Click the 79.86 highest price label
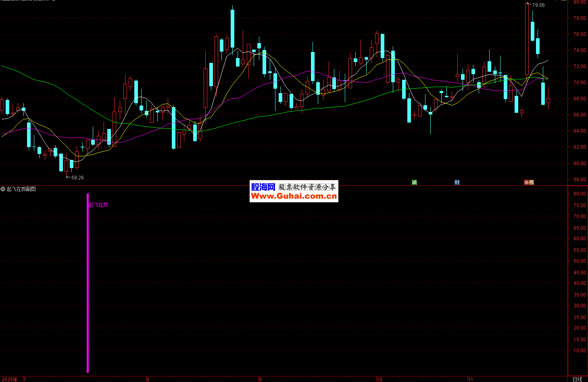Screen dimensions: 588x382 (538, 5)
